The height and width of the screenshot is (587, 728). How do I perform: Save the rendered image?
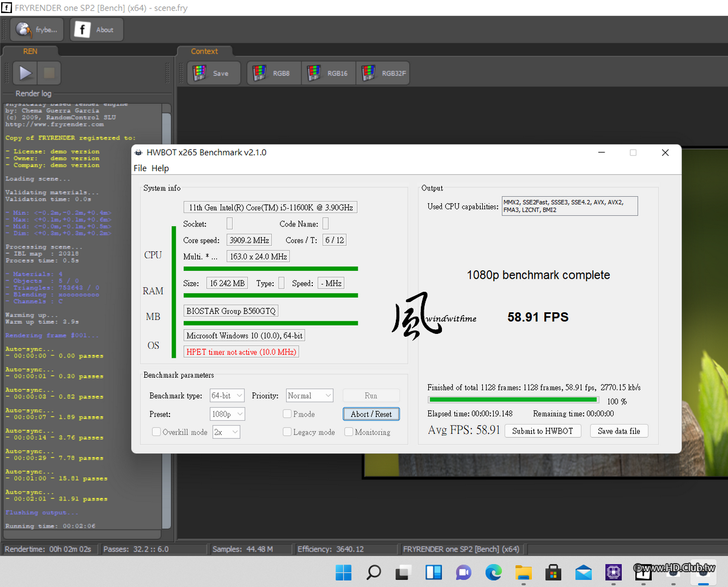214,73
